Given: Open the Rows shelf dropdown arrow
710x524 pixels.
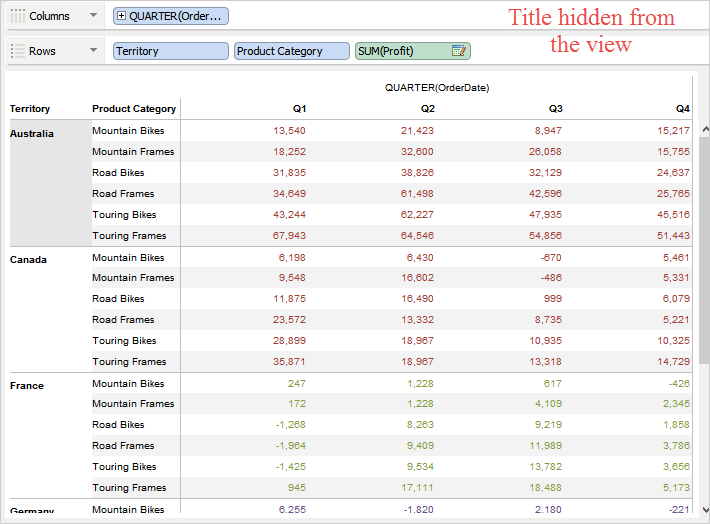Looking at the screenshot, I should pyautogui.click(x=93, y=50).
